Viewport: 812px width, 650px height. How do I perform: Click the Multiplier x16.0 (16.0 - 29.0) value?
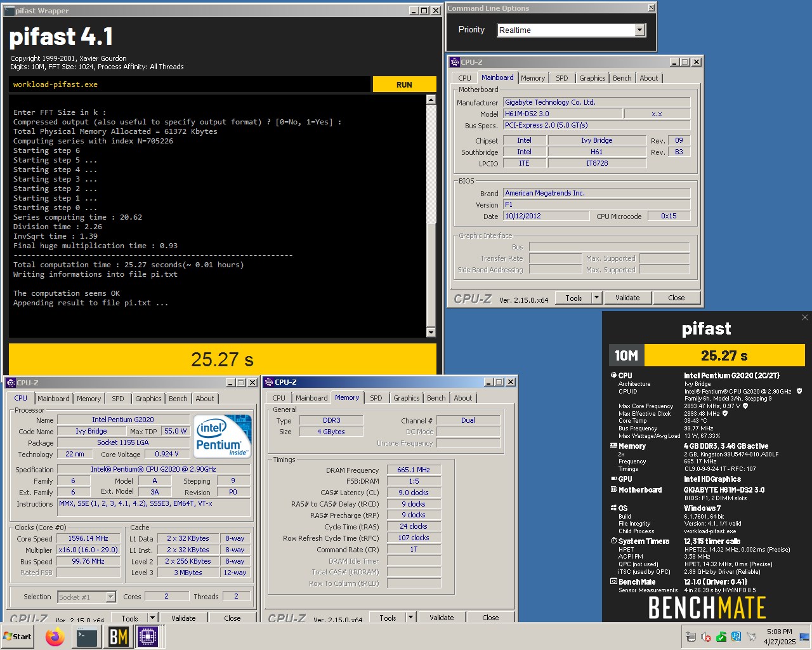coord(88,550)
